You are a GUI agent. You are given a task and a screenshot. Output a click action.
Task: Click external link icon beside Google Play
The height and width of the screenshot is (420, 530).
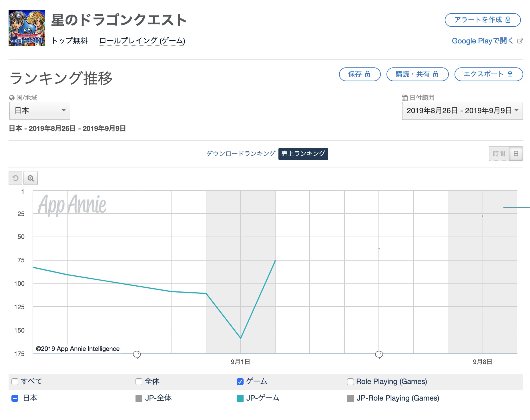pos(520,41)
